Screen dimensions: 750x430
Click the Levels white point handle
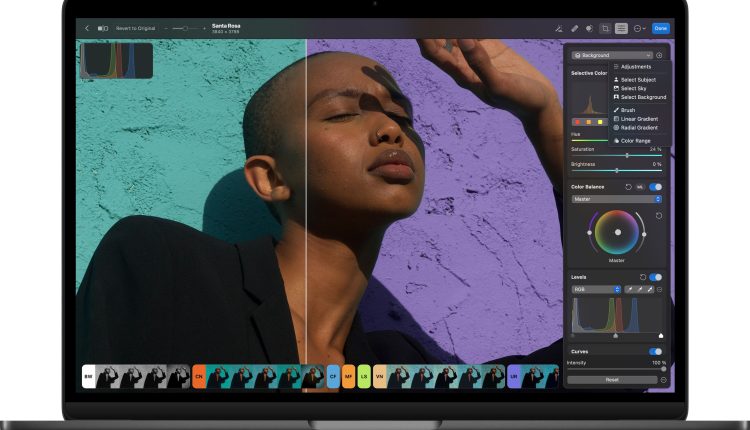click(x=661, y=336)
